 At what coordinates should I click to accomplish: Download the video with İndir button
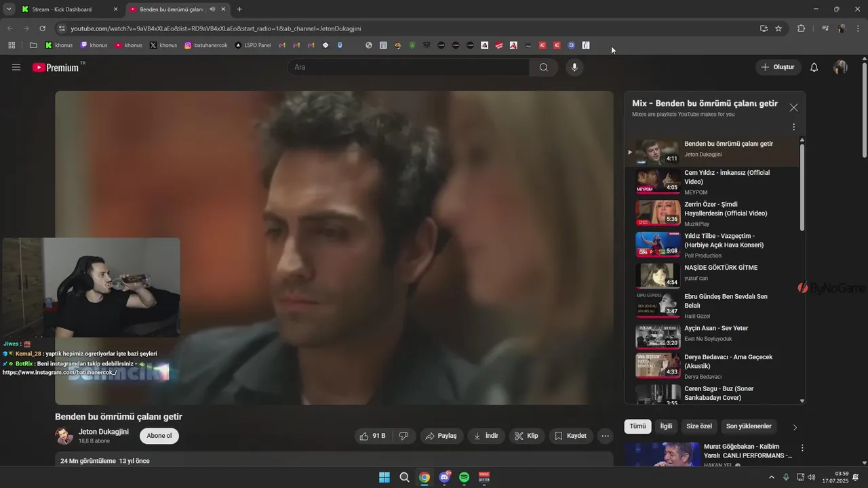pos(486,436)
